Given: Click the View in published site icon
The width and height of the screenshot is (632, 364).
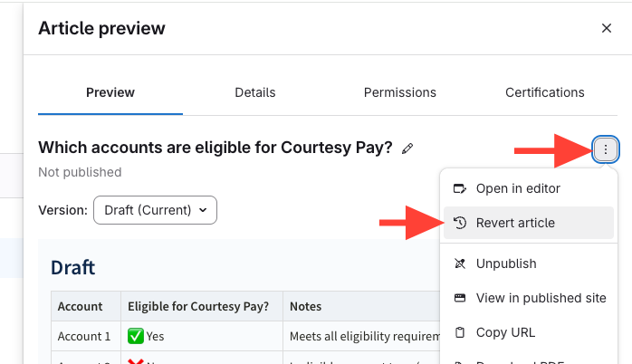Looking at the screenshot, I should tap(460, 298).
